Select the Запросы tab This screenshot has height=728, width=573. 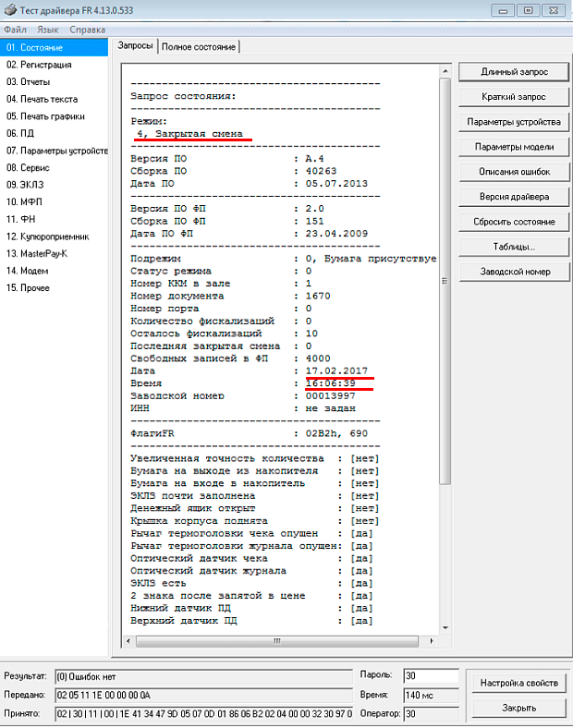[136, 45]
